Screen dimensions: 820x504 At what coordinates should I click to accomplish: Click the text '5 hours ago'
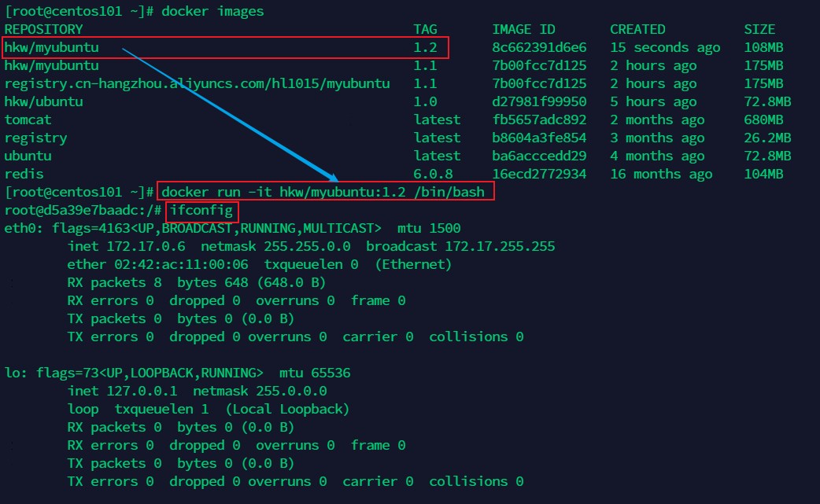(x=653, y=102)
